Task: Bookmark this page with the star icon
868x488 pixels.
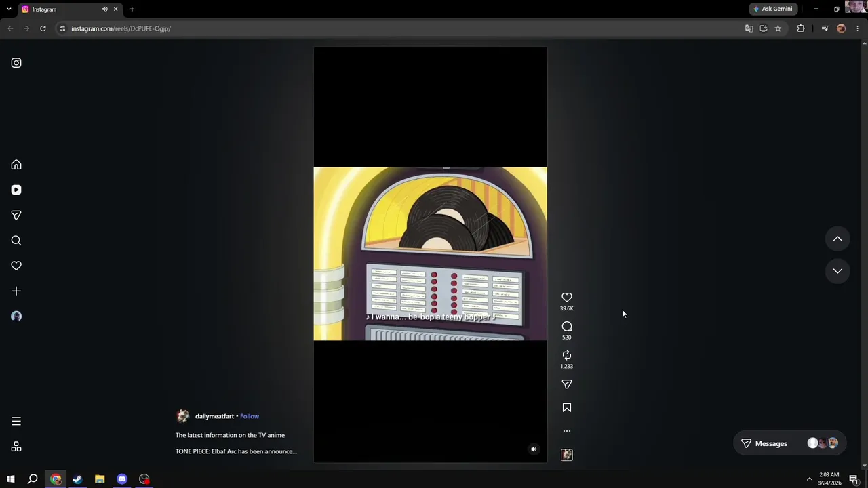Action: click(778, 28)
